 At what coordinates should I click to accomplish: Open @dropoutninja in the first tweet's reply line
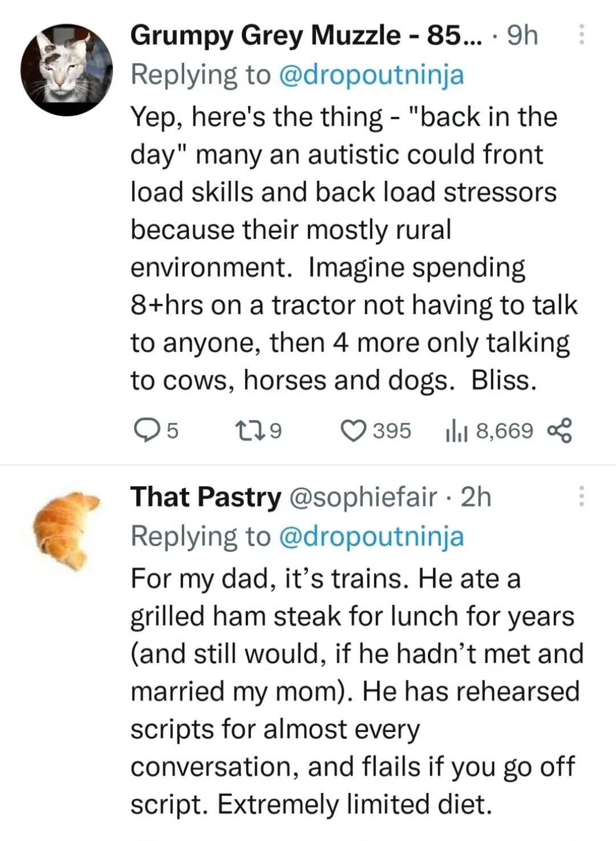point(371,74)
